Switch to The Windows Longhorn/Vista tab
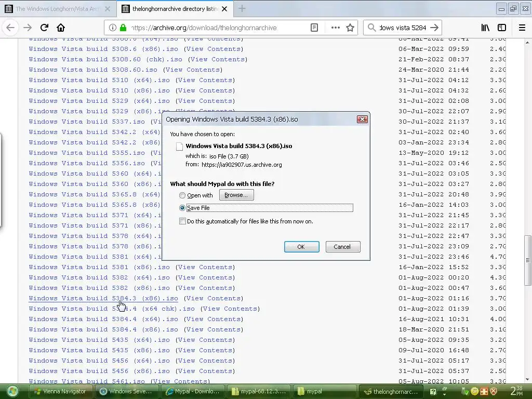Viewport: 532px width, 399px height. tap(58, 9)
